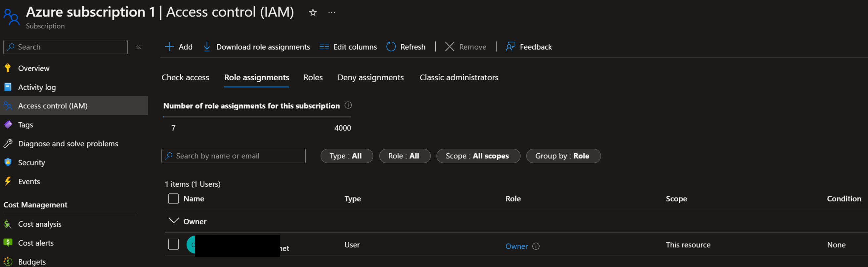The width and height of the screenshot is (868, 267).
Task: Sort by the Type column header
Action: tap(352, 199)
